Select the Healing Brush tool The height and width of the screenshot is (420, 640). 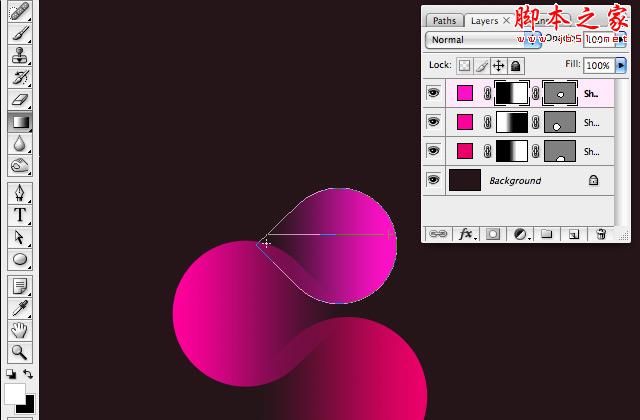(20, 11)
